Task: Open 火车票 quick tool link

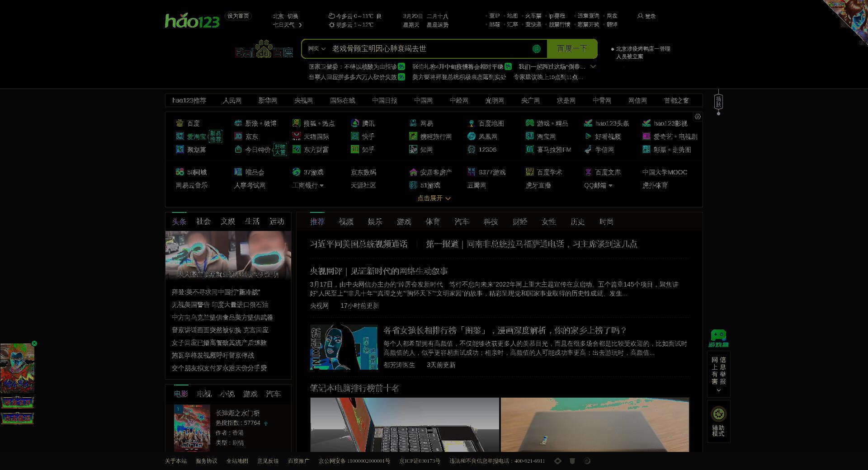Action: (x=533, y=16)
